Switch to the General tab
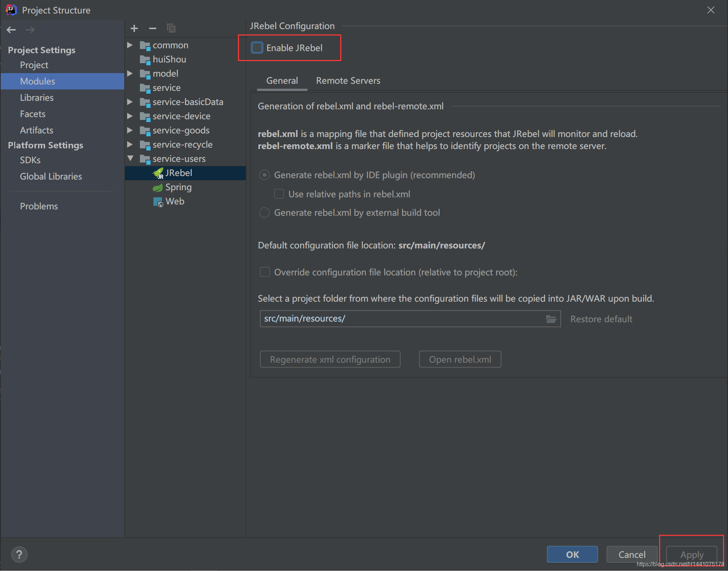 pos(282,81)
